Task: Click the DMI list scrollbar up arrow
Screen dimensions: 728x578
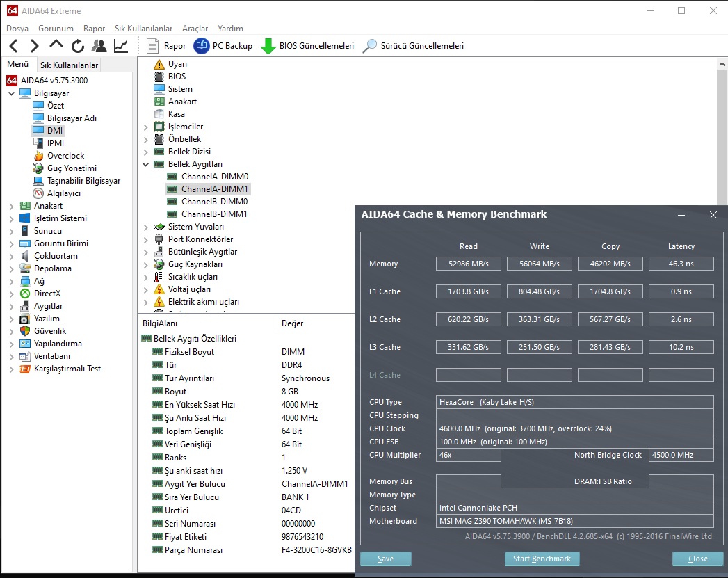Action: coord(722,64)
